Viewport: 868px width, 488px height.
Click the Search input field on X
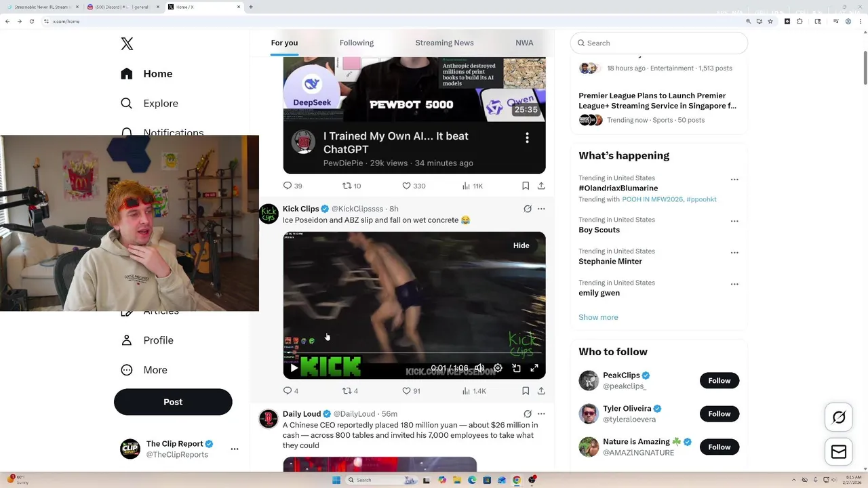pyautogui.click(x=659, y=43)
